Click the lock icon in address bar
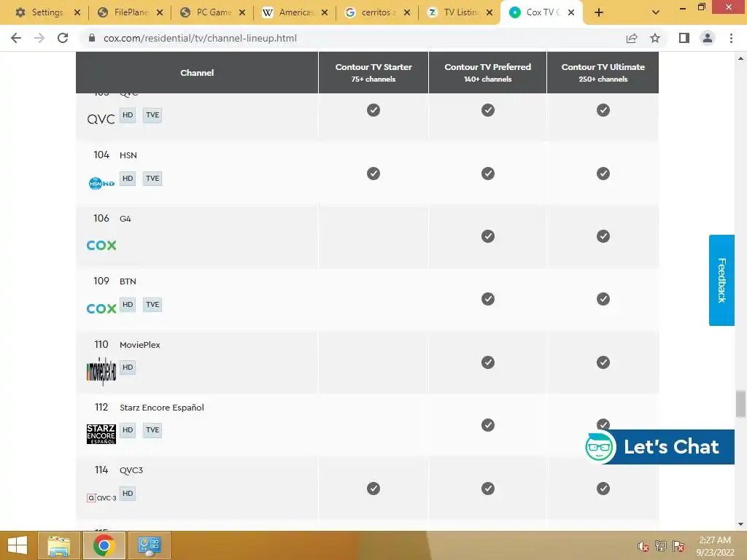This screenshot has width=747, height=560. pyautogui.click(x=92, y=38)
